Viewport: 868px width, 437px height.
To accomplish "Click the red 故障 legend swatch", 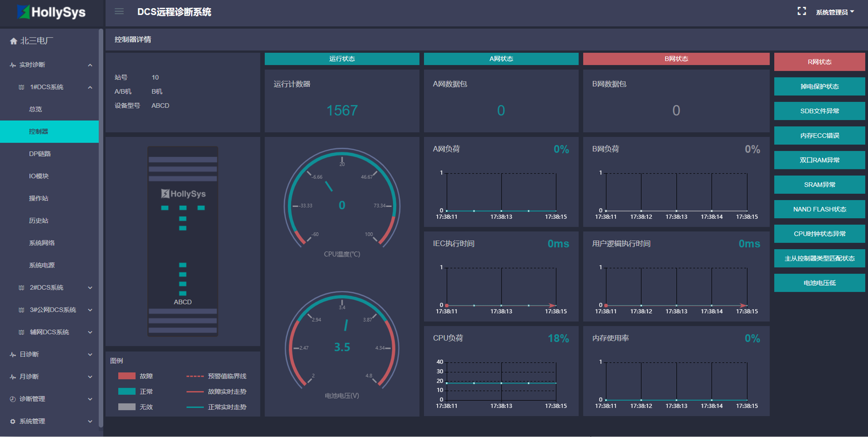I will click(x=127, y=376).
